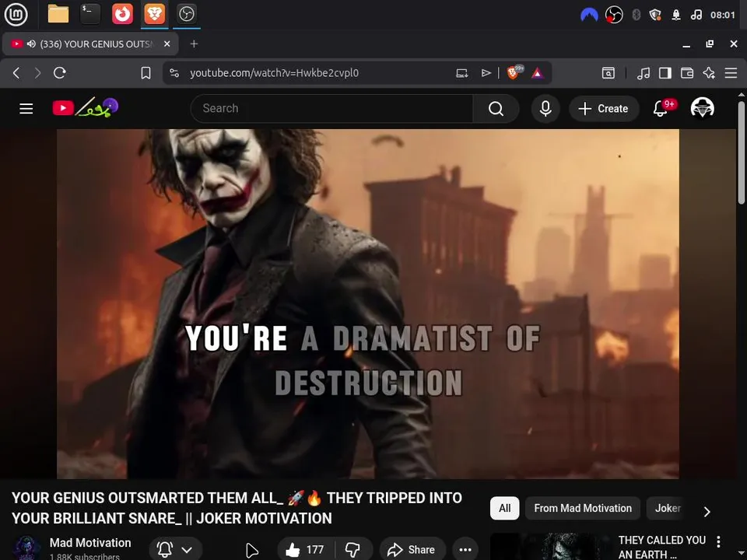Like the video with thumbs up
This screenshot has width=747, height=560.
point(305,550)
